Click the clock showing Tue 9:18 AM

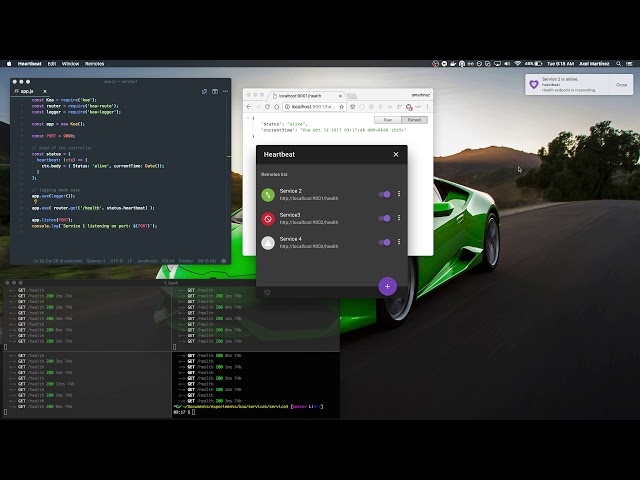pos(560,64)
